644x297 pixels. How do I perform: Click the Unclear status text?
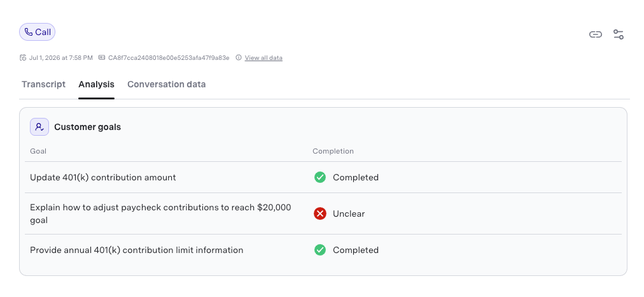(x=349, y=214)
